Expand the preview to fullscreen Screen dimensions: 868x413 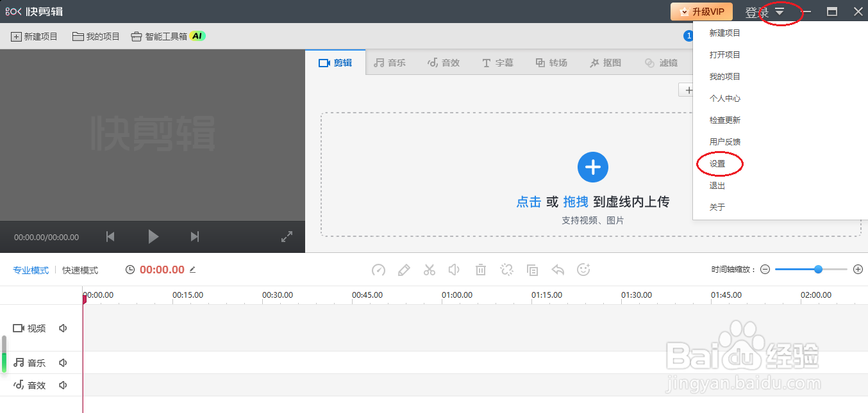(287, 237)
